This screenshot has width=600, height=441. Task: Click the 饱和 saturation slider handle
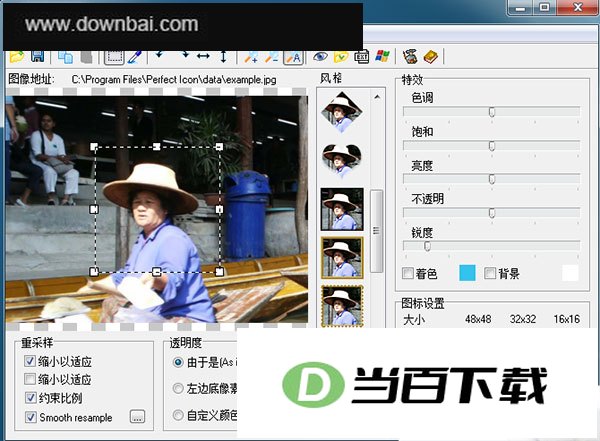[x=492, y=146]
